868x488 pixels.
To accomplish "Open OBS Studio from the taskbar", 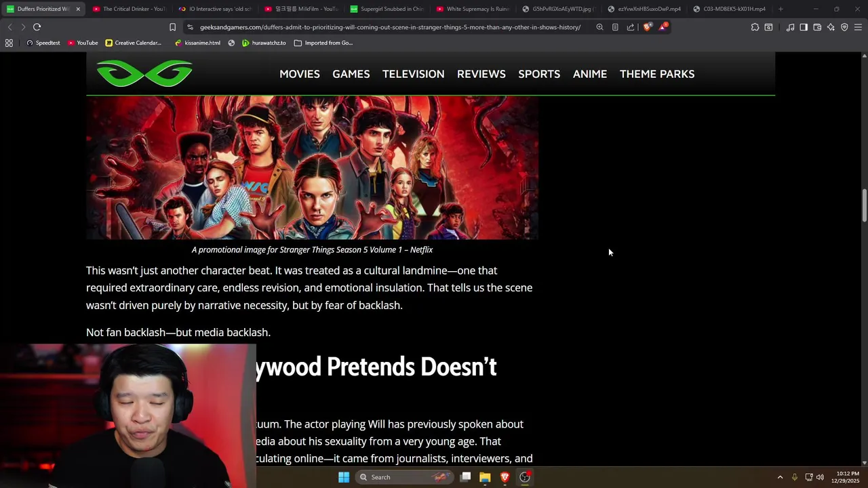I will [x=525, y=477].
